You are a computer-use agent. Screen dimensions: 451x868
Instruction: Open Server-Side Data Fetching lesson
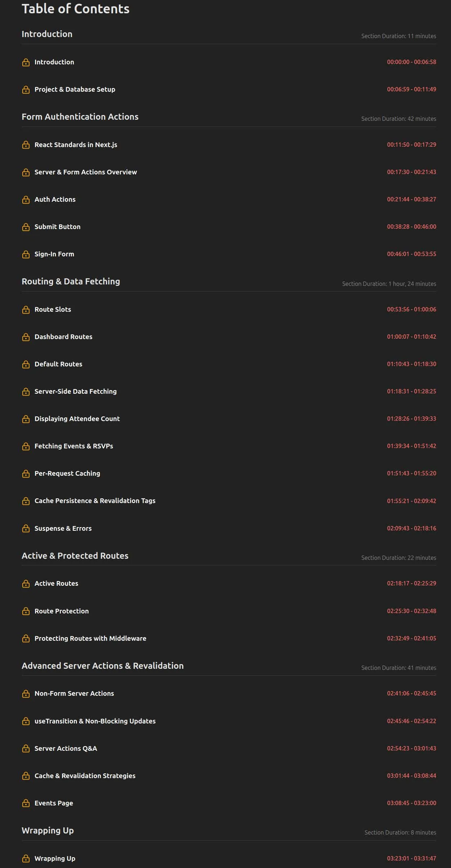(76, 391)
